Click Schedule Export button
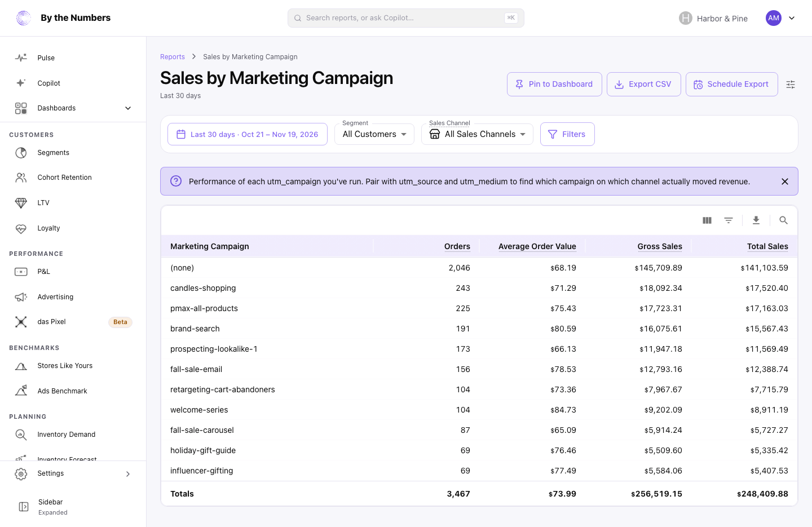Screen dimensions: 812x527 732,84
